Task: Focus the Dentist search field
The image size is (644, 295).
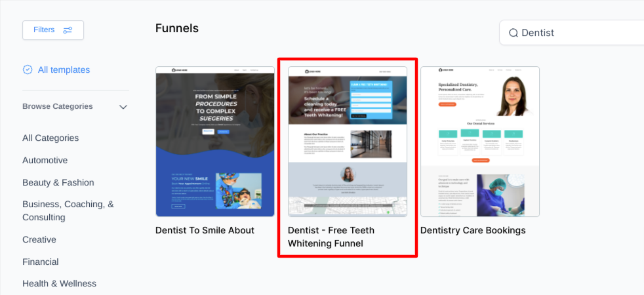Action: (x=572, y=32)
